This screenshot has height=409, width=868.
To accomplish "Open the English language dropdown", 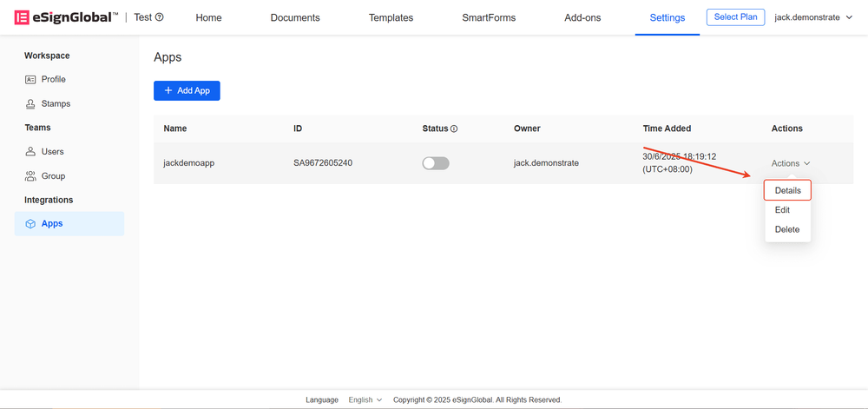I will [365, 399].
